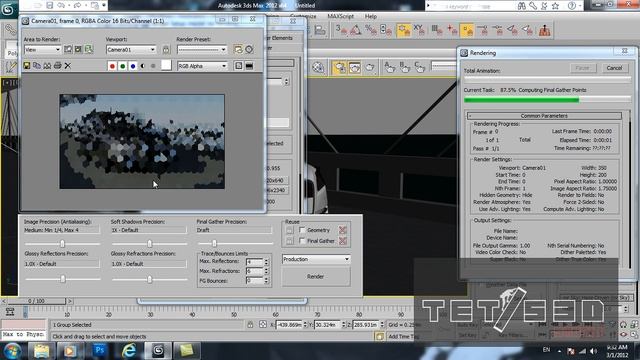Viewport: 640px width, 360px height.
Task: Toggle the green channel display
Action: 122,66
